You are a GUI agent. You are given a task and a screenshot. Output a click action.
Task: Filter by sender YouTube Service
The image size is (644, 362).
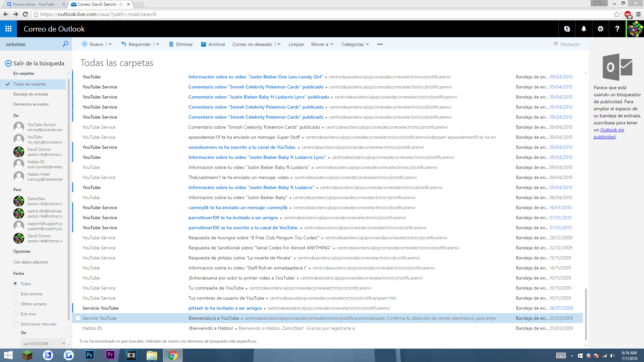coord(38,127)
